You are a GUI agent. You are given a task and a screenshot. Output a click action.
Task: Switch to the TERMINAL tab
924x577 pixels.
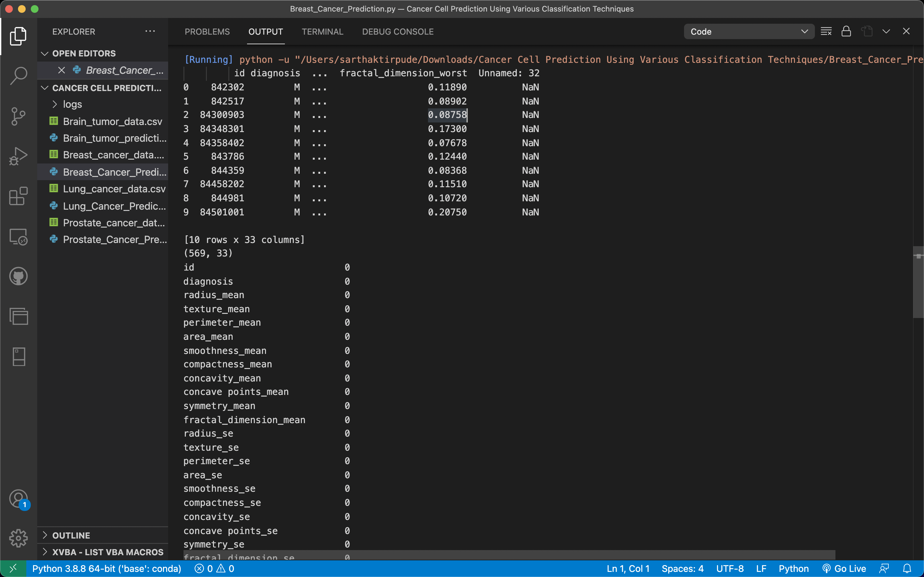coord(322,32)
